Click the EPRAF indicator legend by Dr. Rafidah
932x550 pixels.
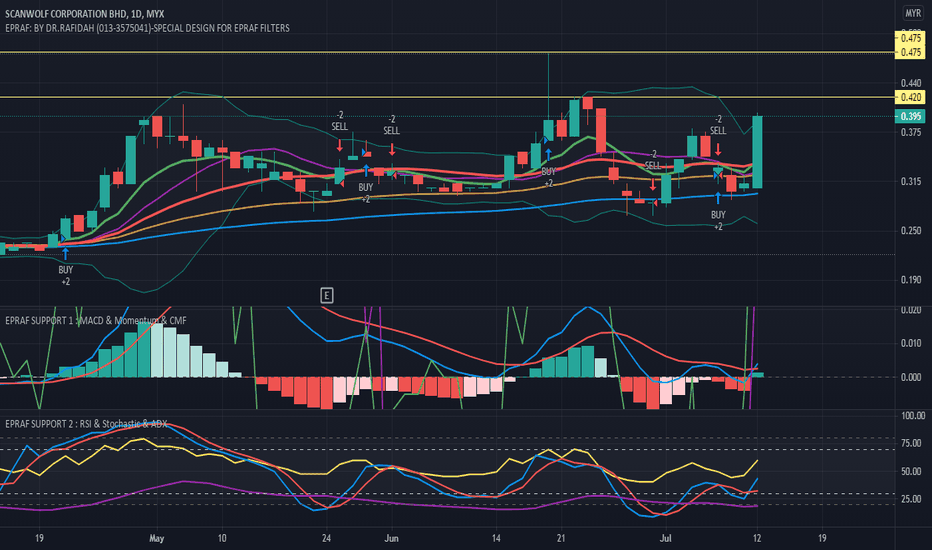point(147,28)
